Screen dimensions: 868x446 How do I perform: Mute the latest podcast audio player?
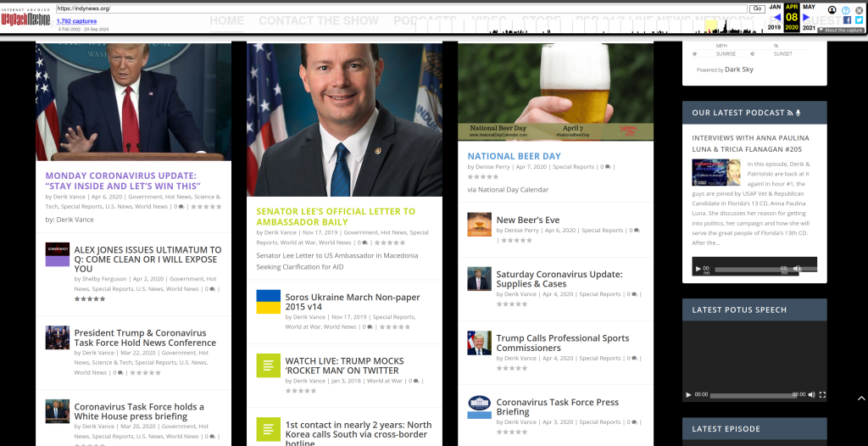[x=797, y=269]
